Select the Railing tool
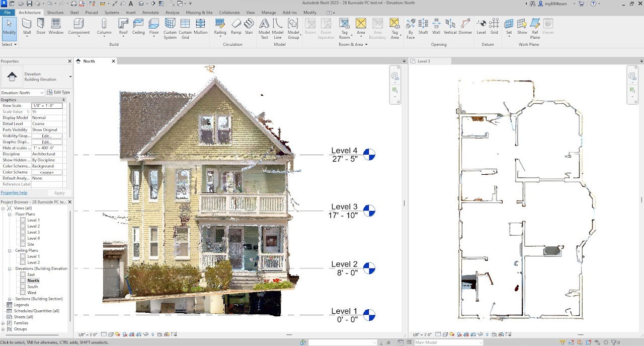 pos(220,26)
